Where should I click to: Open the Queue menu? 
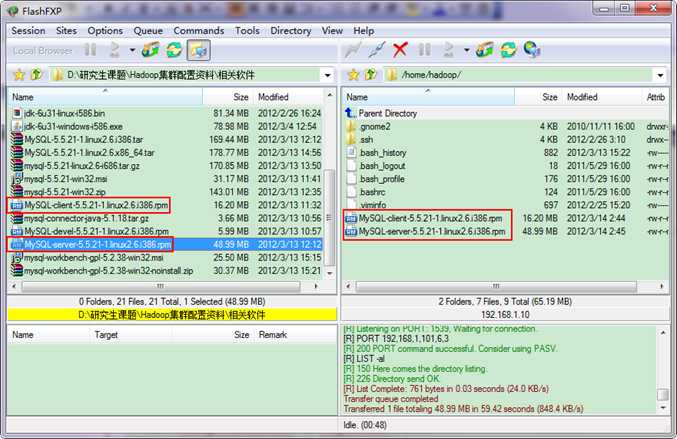point(148,31)
